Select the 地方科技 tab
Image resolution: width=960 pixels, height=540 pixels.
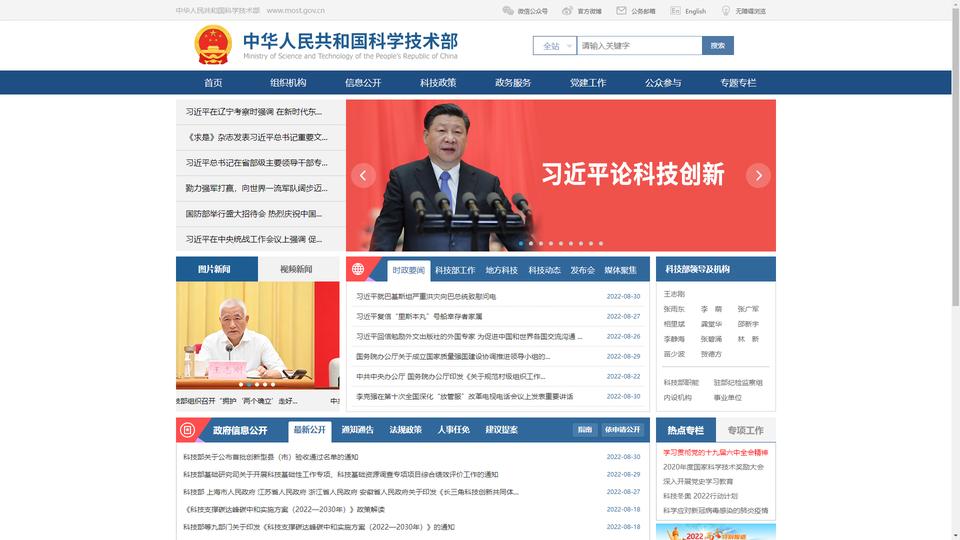point(501,270)
